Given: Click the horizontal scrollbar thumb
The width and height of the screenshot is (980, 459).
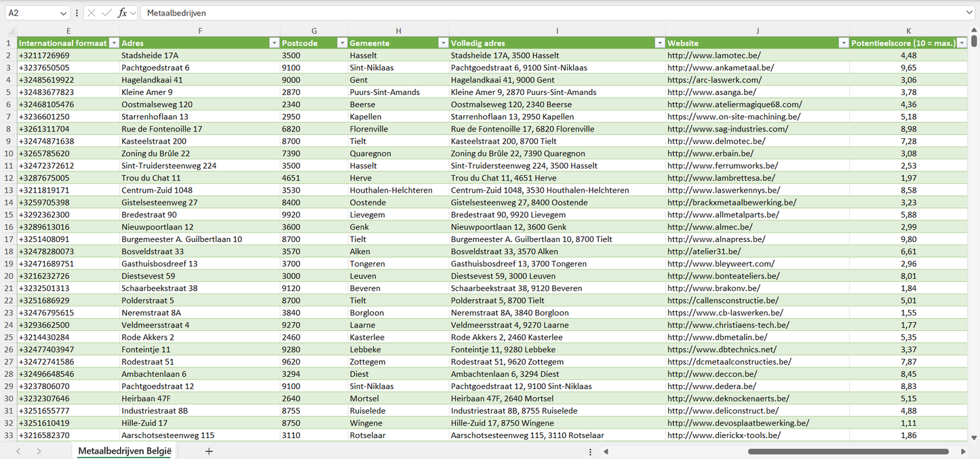Looking at the screenshot, I should click(848, 452).
